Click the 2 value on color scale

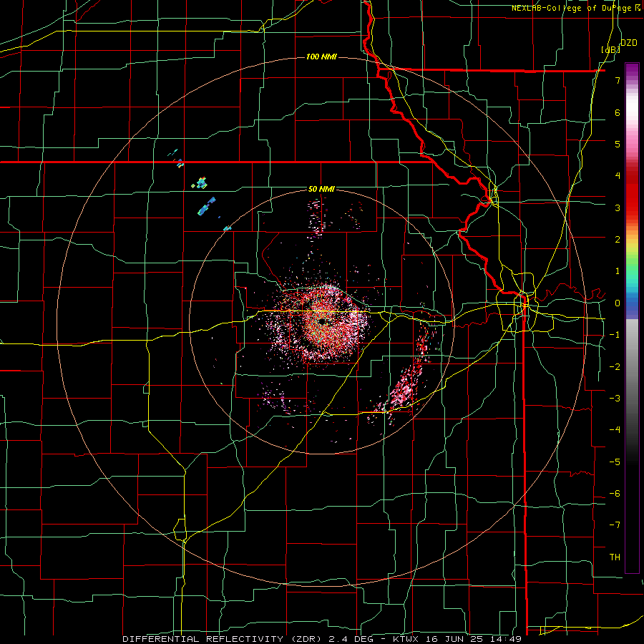(x=618, y=240)
